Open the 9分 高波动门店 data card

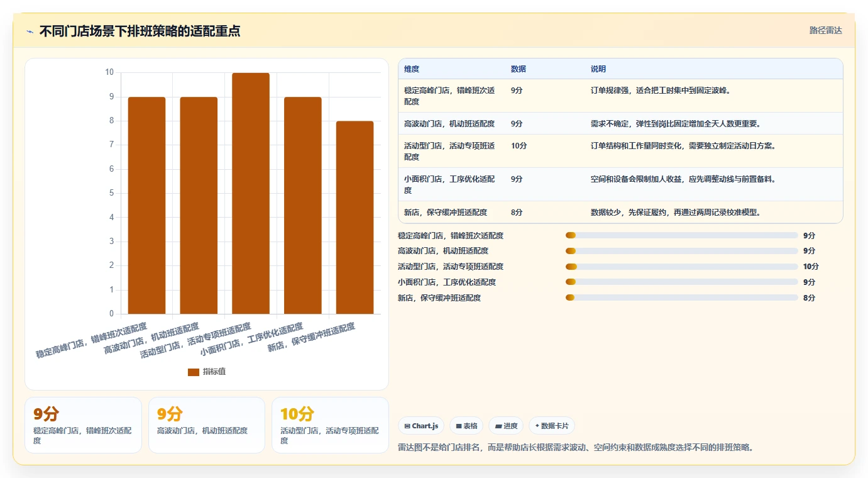[x=207, y=425]
